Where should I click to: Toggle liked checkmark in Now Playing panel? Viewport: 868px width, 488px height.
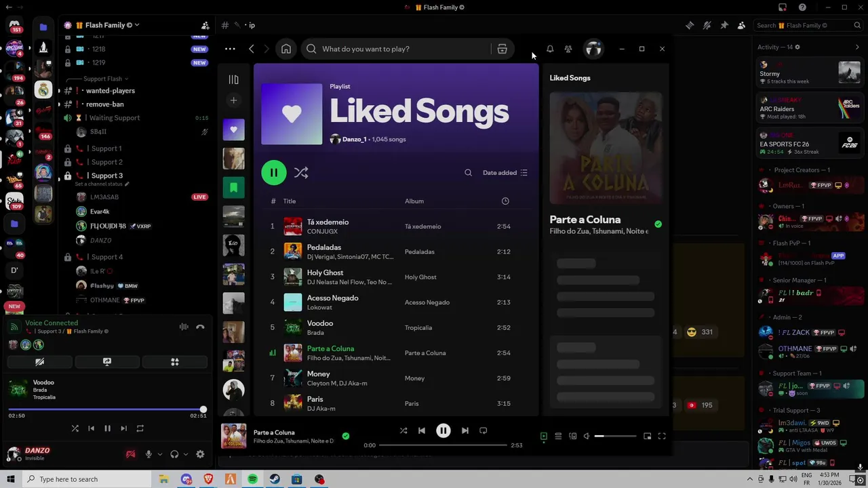[658, 224]
